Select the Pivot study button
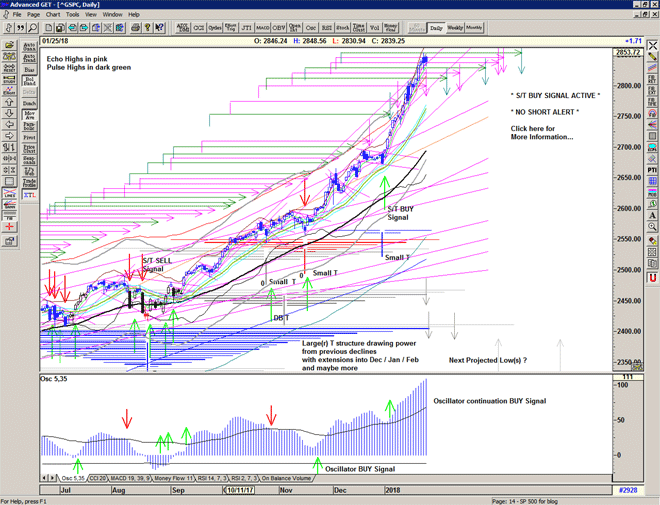This screenshot has height=505, width=660. (29, 138)
